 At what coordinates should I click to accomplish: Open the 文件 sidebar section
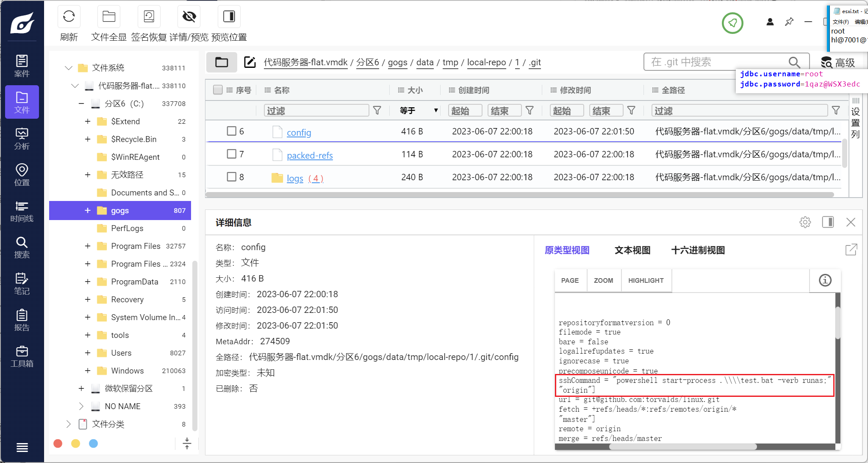coord(22,102)
